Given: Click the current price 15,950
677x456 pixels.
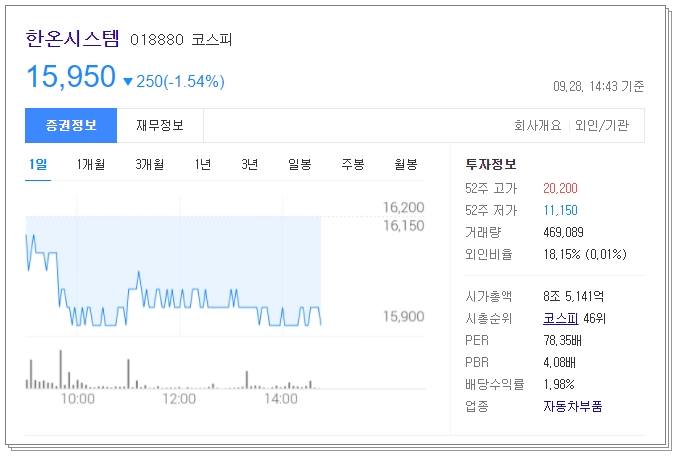Looking at the screenshot, I should click(x=71, y=77).
